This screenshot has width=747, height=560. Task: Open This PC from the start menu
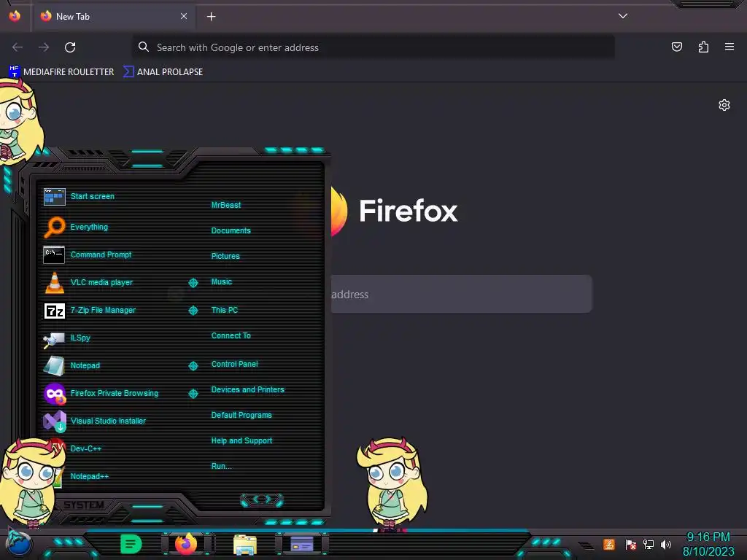coord(225,310)
